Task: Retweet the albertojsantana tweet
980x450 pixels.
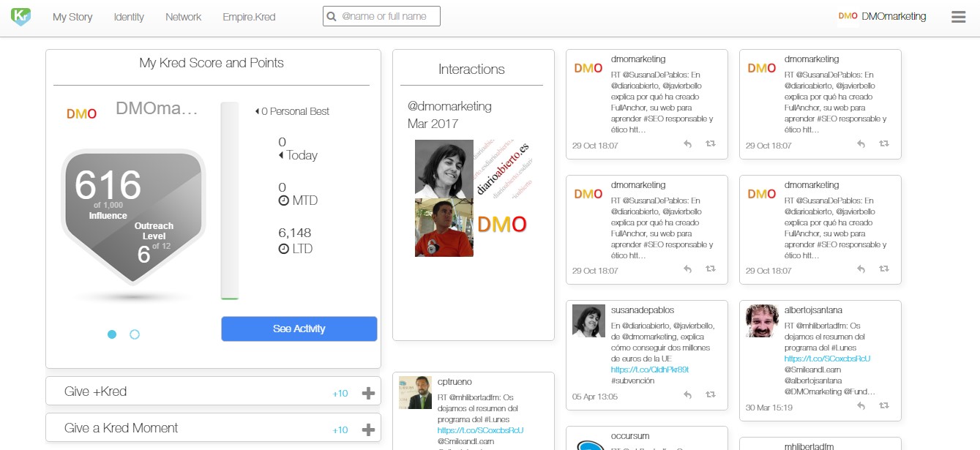Action: click(x=883, y=405)
